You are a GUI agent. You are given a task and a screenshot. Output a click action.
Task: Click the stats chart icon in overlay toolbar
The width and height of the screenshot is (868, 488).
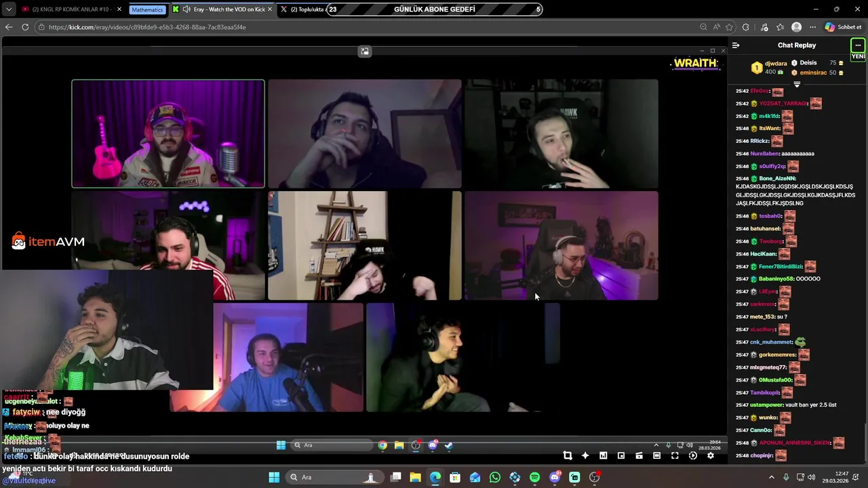pos(603,455)
